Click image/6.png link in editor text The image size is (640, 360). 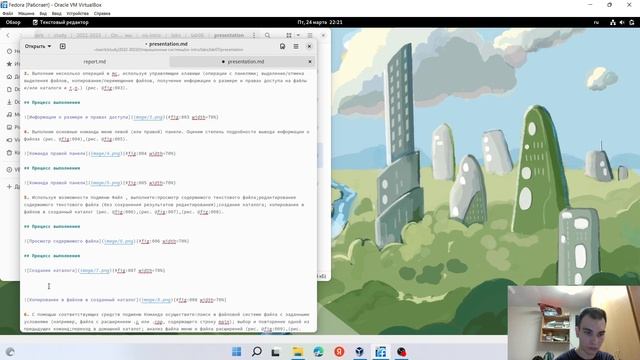pyautogui.click(x=118, y=241)
